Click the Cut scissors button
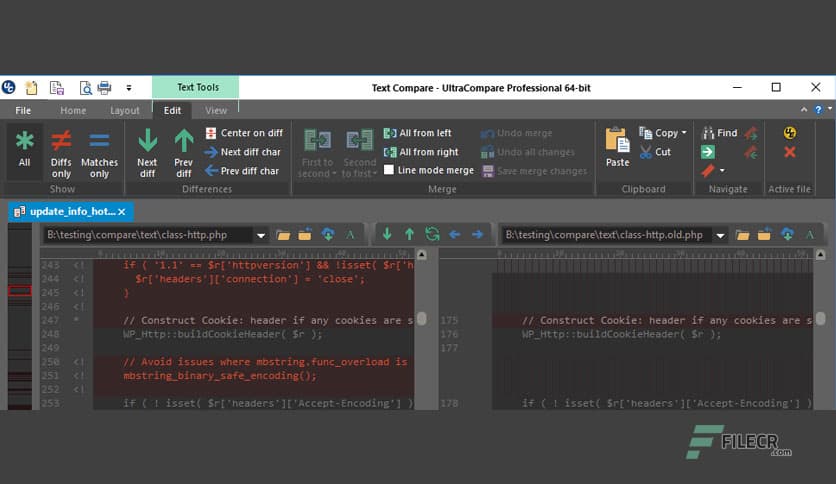Viewport: 836px width, 484px height. click(655, 152)
